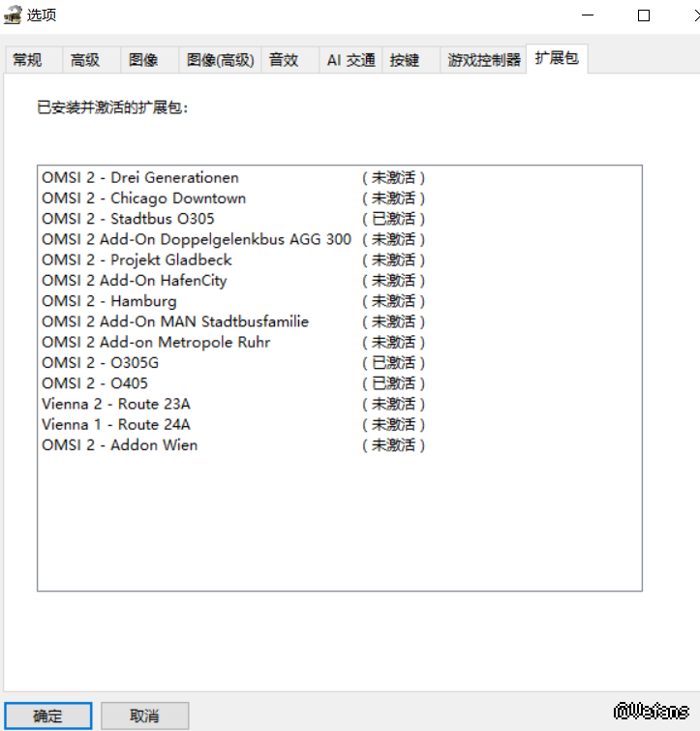Image resolution: width=700 pixels, height=731 pixels.
Task: Click 已激活 status of O305G row
Action: (393, 362)
